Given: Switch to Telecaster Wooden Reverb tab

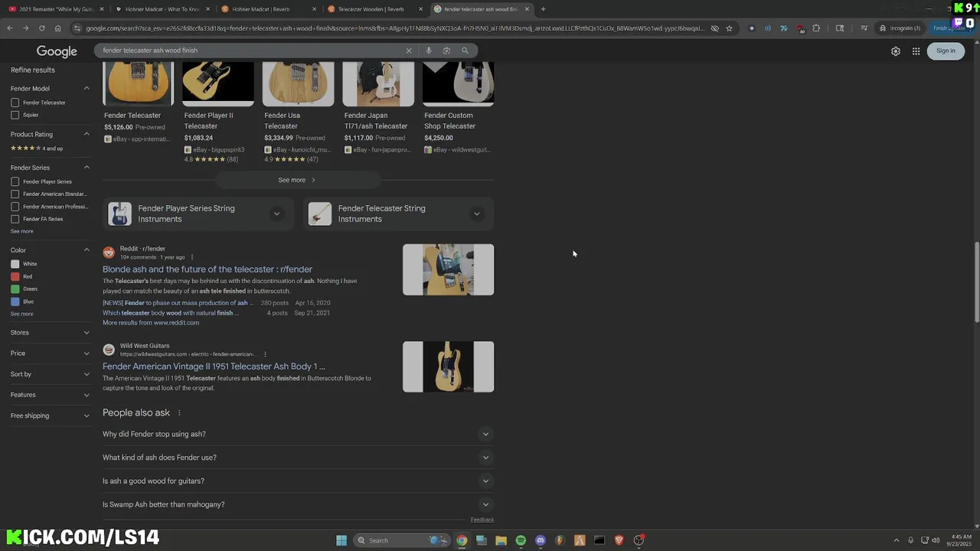Looking at the screenshot, I should pos(374,9).
